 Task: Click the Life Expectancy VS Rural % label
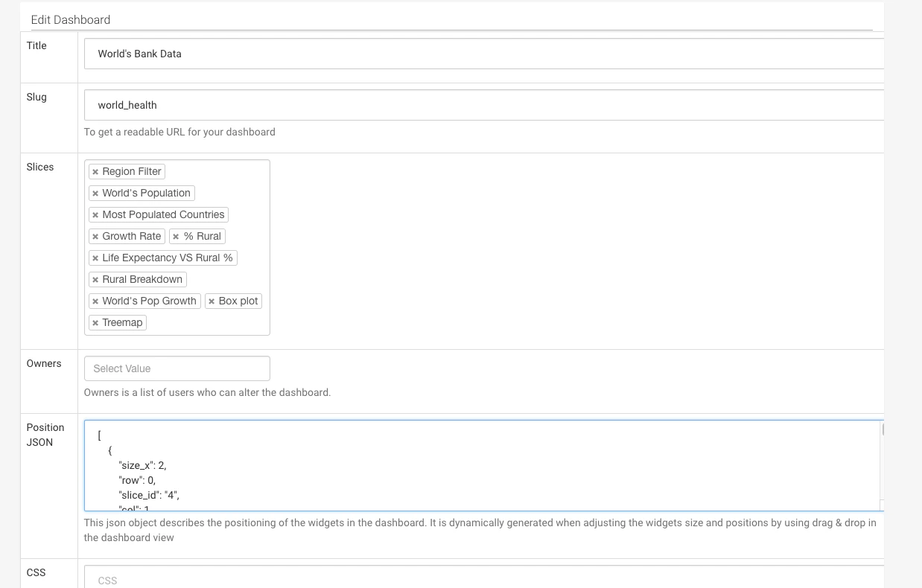click(x=168, y=258)
